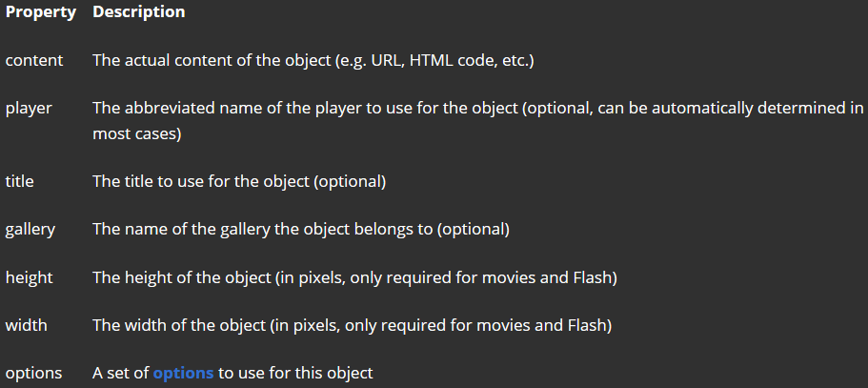This screenshot has height=388, width=868.
Task: Click the gallery property name
Action: pyautogui.click(x=30, y=230)
